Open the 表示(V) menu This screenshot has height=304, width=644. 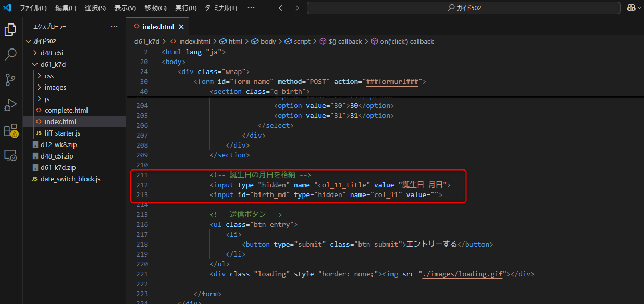tap(125, 8)
